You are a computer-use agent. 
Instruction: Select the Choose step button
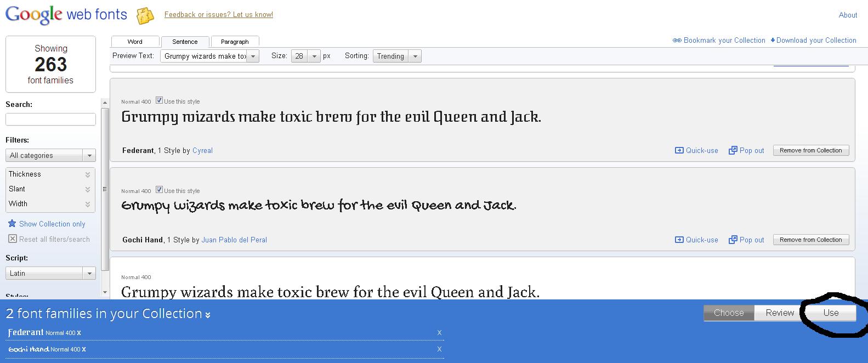[x=729, y=313]
